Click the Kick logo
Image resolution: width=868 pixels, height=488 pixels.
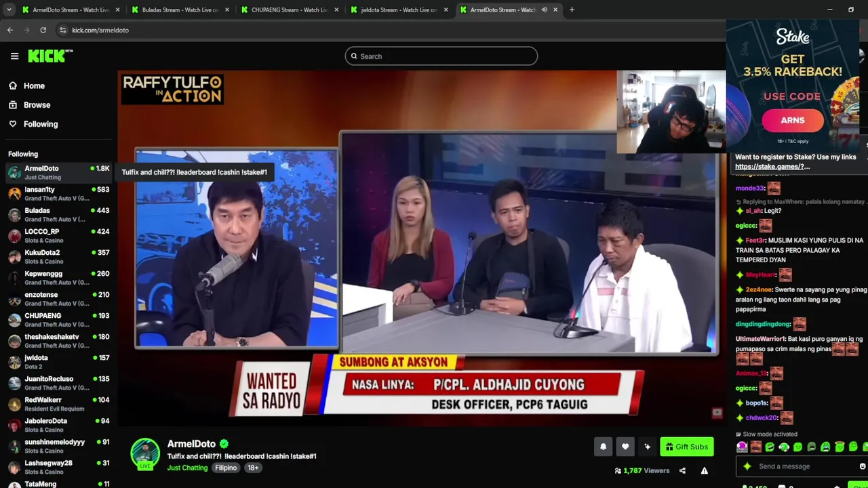[50, 56]
